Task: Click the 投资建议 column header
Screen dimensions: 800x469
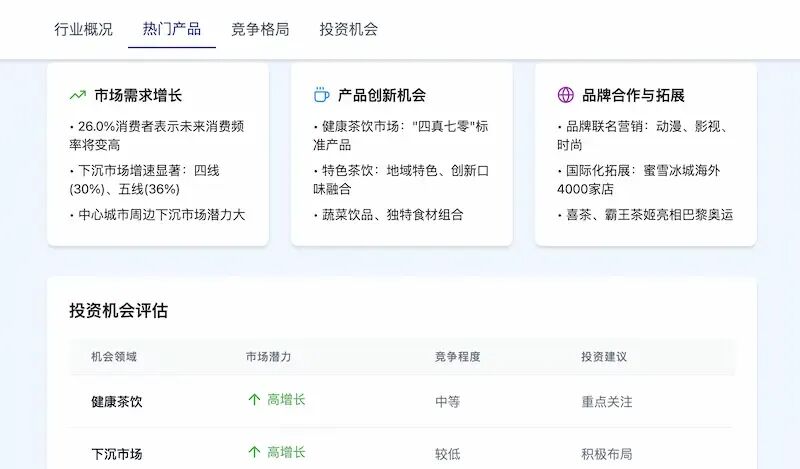Action: click(604, 357)
